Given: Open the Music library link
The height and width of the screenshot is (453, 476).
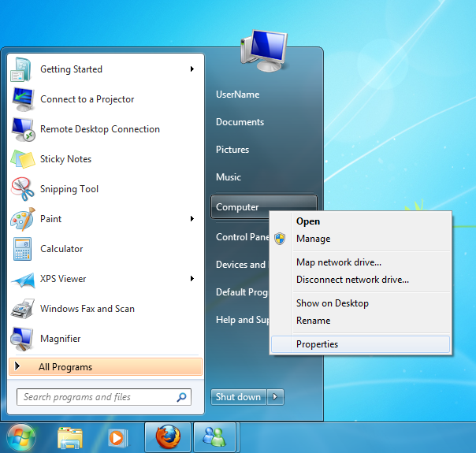Looking at the screenshot, I should [x=229, y=177].
